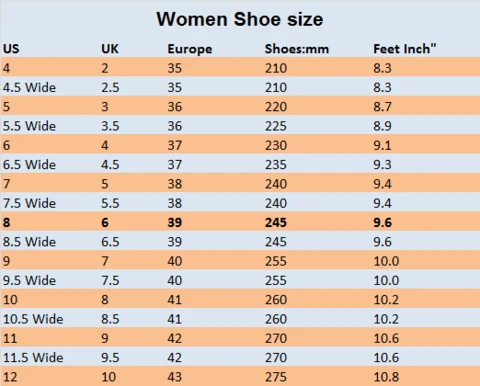Screen dimensions: 480x386
Task: Click the Feet Inch column header
Action: click(404, 49)
